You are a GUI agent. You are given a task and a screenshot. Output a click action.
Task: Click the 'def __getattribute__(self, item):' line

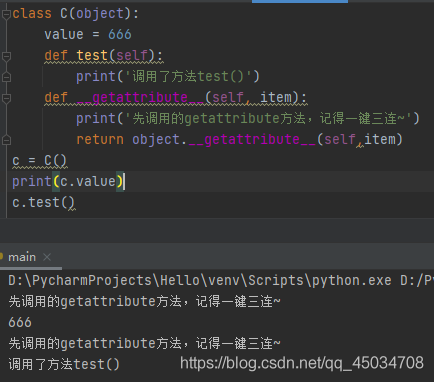[176, 98]
